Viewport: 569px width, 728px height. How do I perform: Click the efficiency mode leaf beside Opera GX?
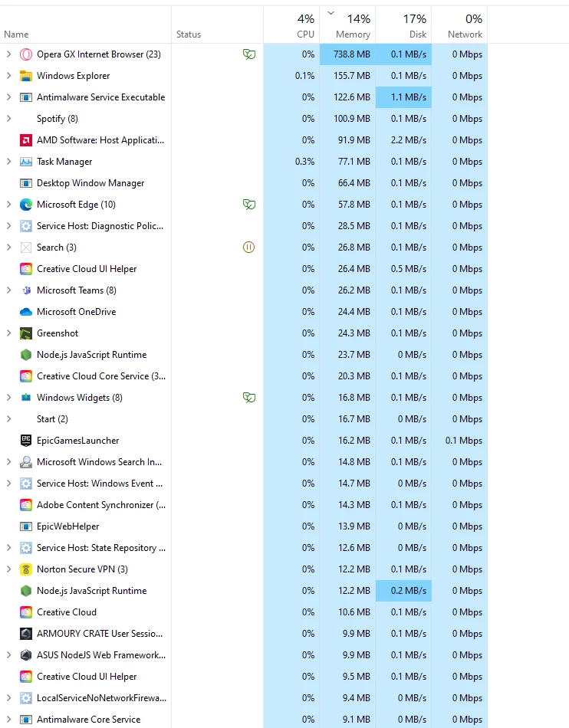click(x=249, y=54)
